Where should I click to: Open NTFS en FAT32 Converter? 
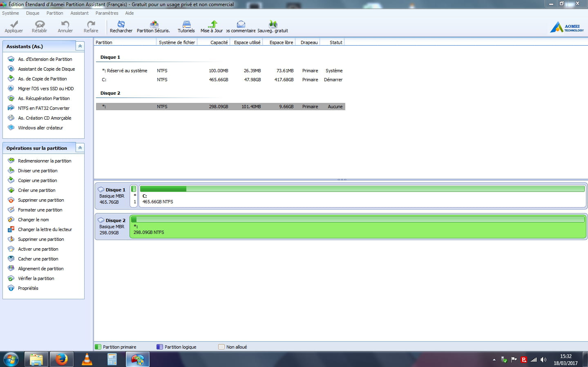pos(44,108)
